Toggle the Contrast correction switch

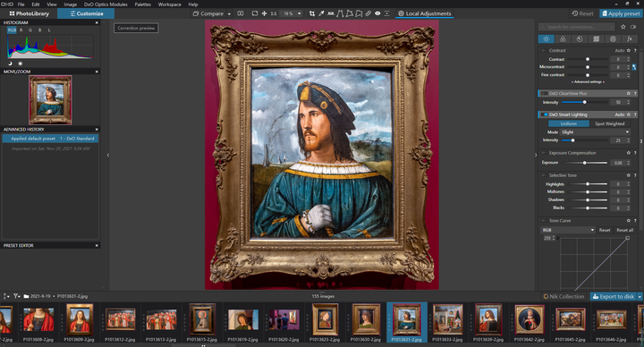[544, 50]
